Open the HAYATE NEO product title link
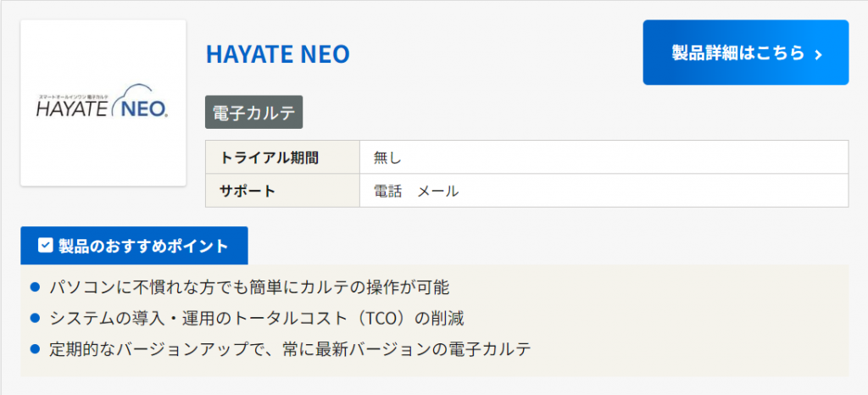The width and height of the screenshot is (868, 395). click(277, 54)
